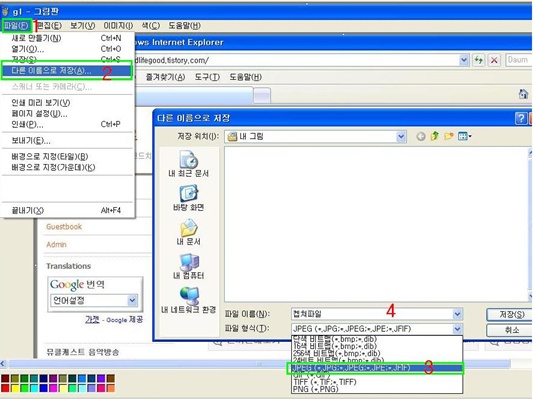Open the views menu icon
533x399 pixels.
click(x=464, y=137)
